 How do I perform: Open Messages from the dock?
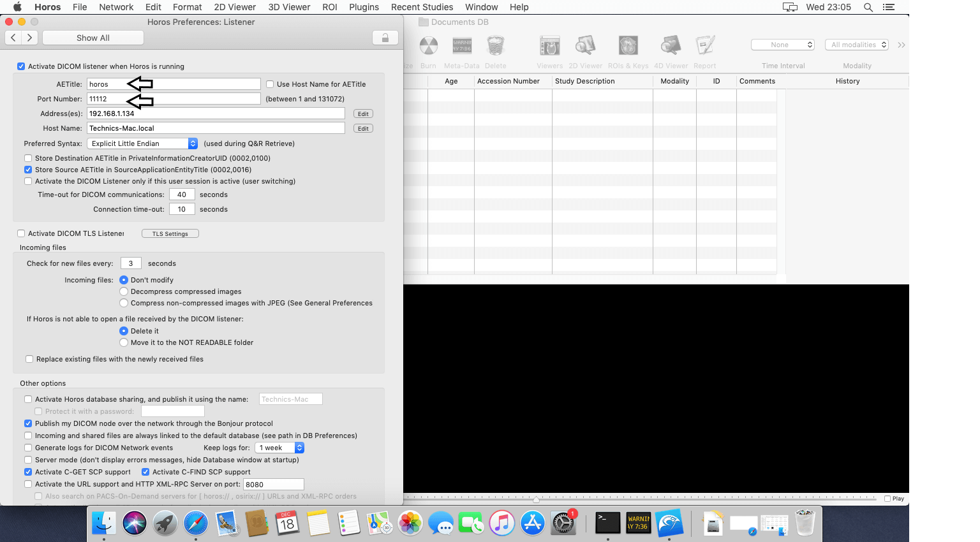pos(441,524)
